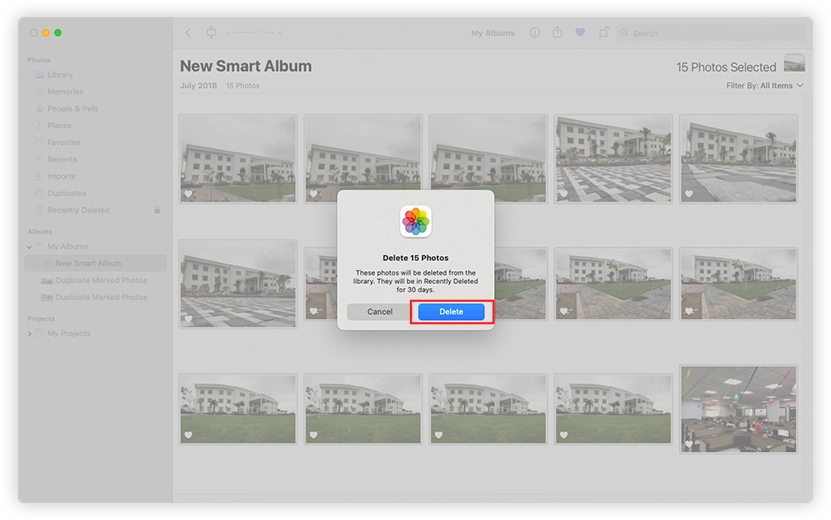This screenshot has width=831, height=520.
Task: Click into the Search field
Action: [x=711, y=33]
